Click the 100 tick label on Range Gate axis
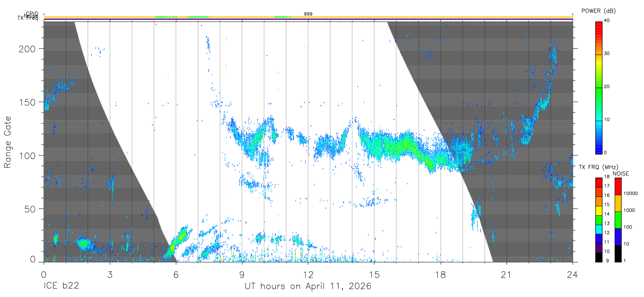Viewport: 644px width, 297px height. pos(28,156)
